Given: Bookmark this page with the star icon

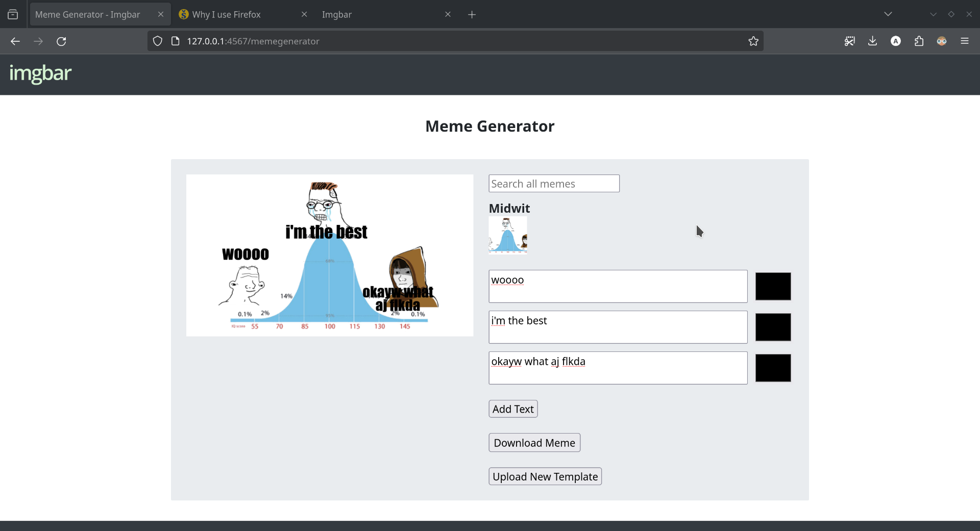Looking at the screenshot, I should pos(753,41).
